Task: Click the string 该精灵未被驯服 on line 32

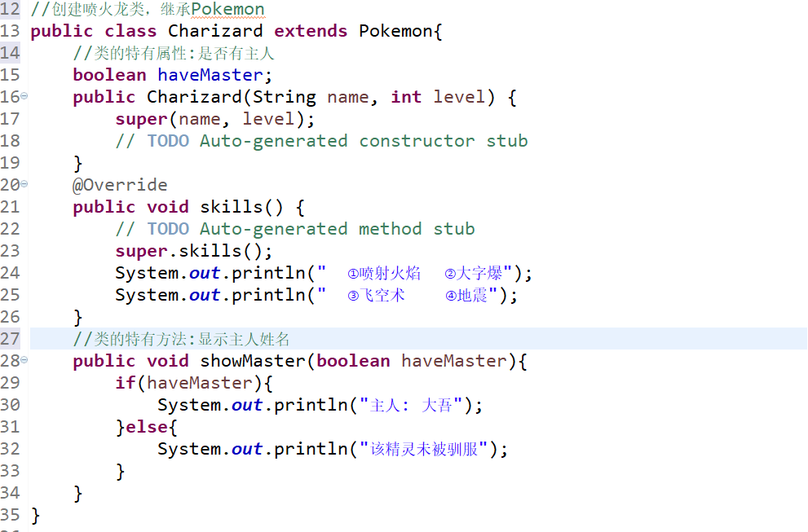Action: click(x=424, y=449)
